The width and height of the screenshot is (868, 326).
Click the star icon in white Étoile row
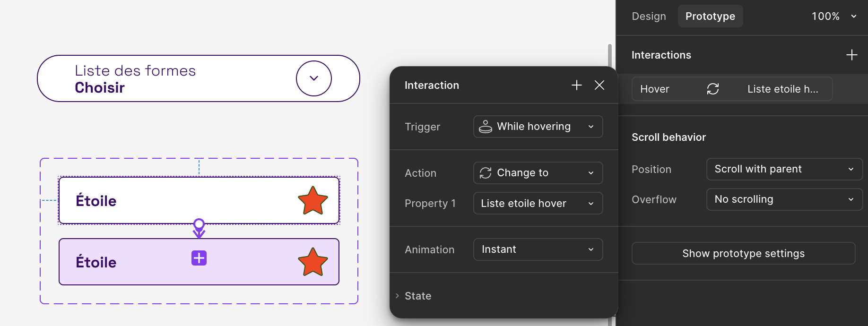coord(312,200)
